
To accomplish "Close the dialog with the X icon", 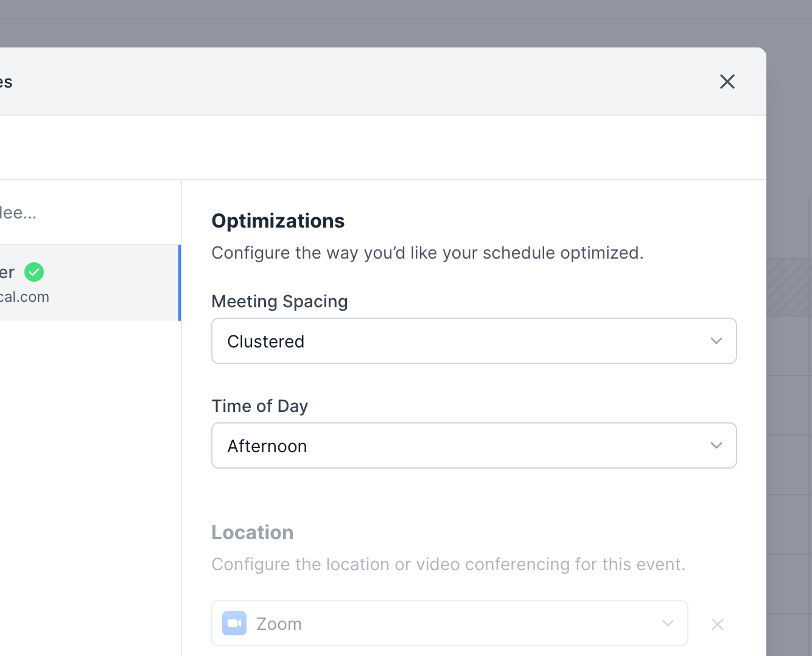I will [727, 82].
